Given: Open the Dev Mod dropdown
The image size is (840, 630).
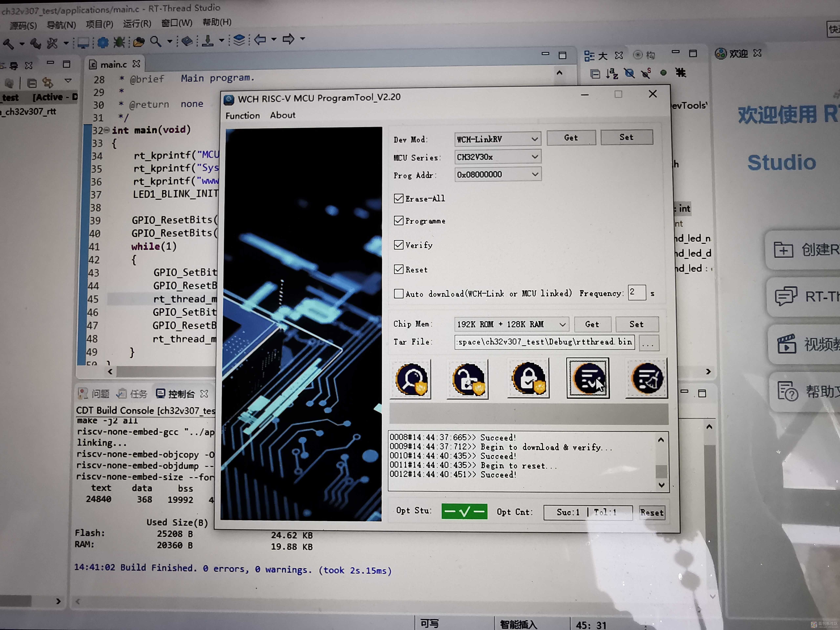Looking at the screenshot, I should point(498,139).
